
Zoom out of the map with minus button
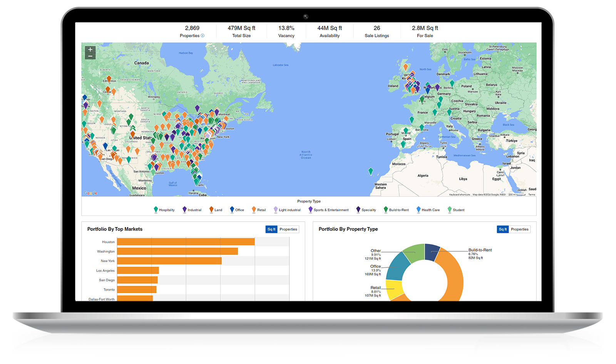(90, 56)
